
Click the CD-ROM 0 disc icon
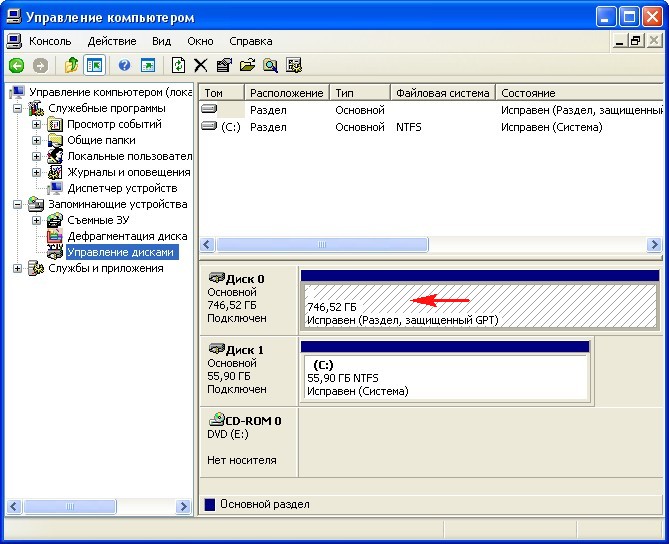(216, 419)
